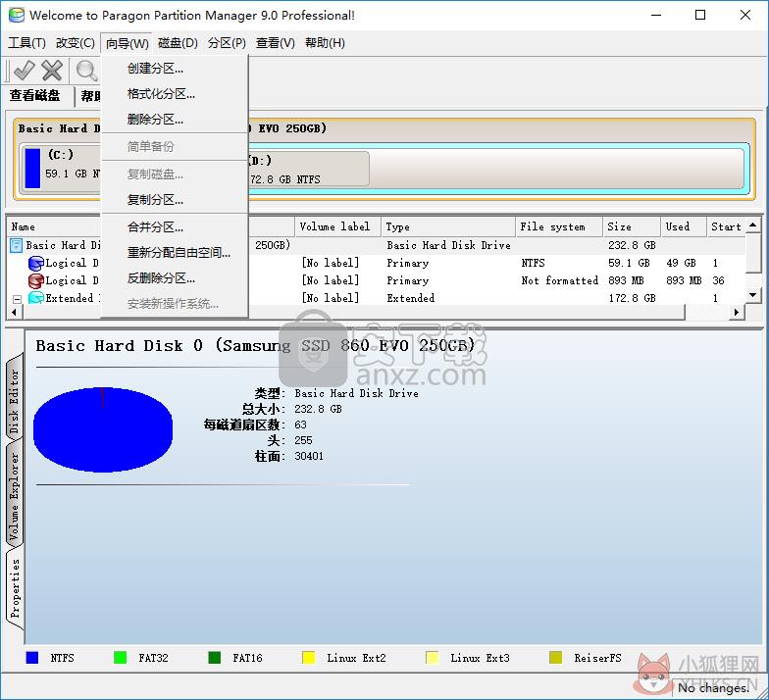
Task: Click the '30401' cylinders value
Action: (x=309, y=456)
